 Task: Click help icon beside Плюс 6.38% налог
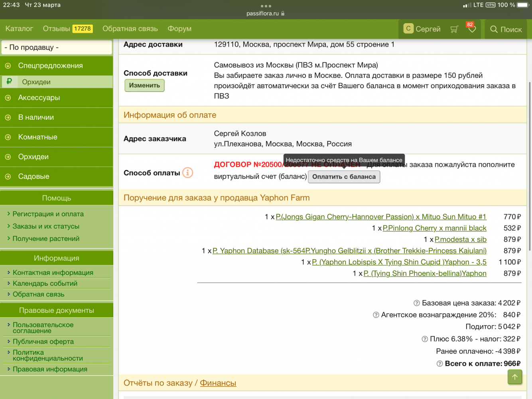(x=425, y=339)
